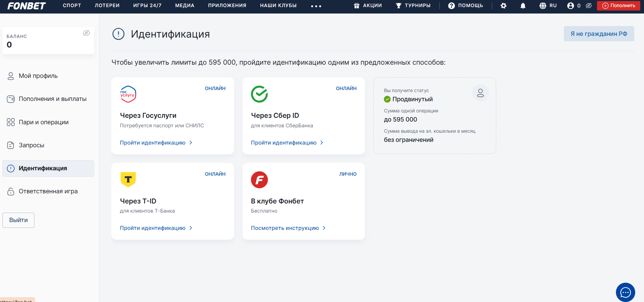Click the Через Госуслуги heading
The height and width of the screenshot is (302, 644).
[148, 115]
